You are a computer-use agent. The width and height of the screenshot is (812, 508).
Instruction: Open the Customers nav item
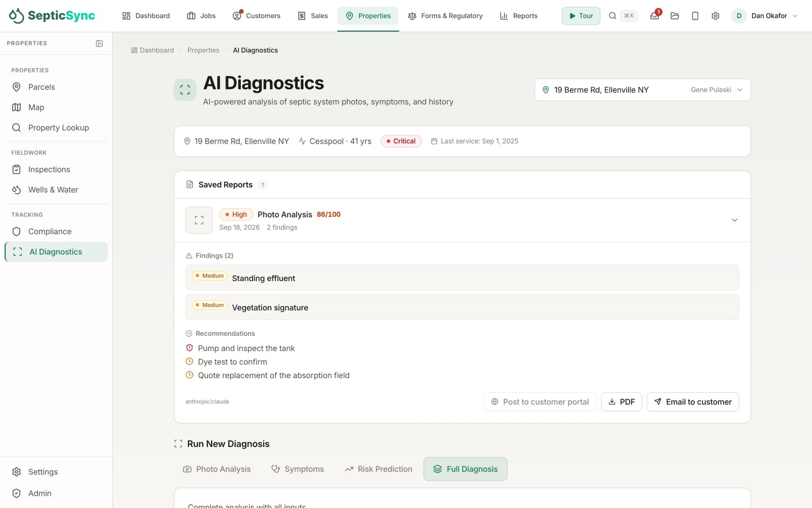click(256, 16)
